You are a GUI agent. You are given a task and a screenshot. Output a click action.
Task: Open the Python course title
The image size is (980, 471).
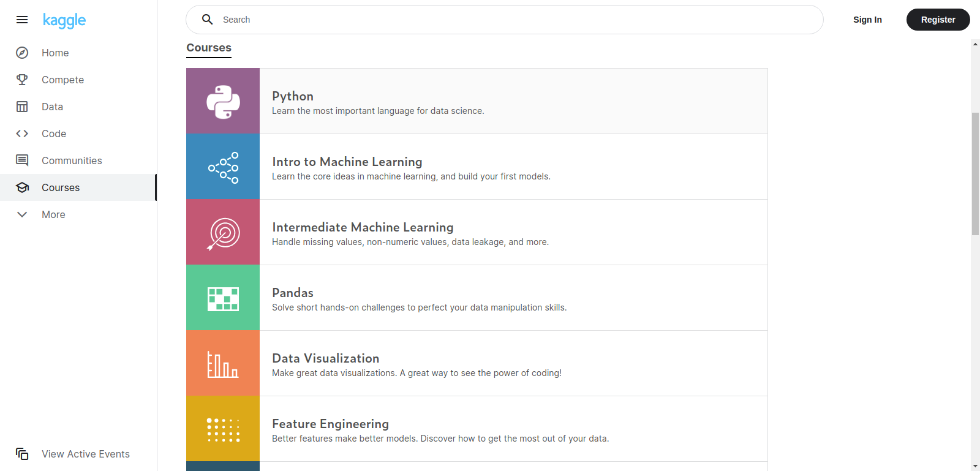tap(293, 96)
